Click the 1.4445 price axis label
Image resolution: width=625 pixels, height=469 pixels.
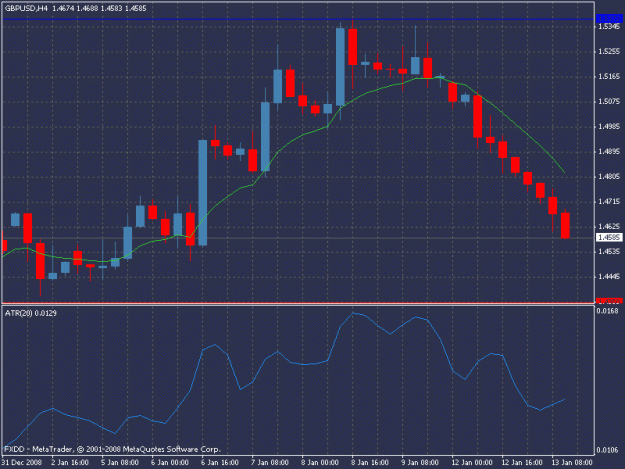click(609, 277)
